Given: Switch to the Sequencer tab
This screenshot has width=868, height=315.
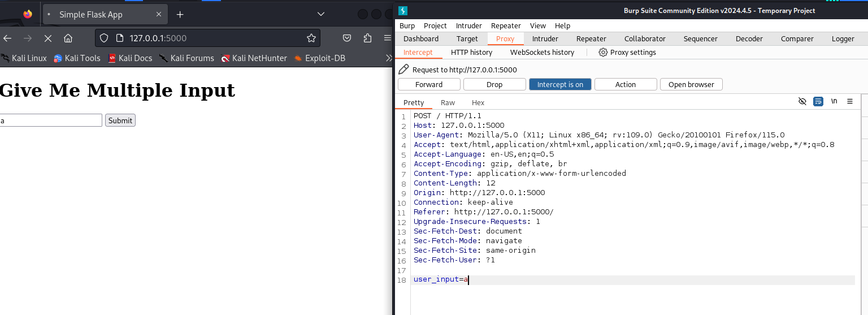Looking at the screenshot, I should tap(701, 38).
